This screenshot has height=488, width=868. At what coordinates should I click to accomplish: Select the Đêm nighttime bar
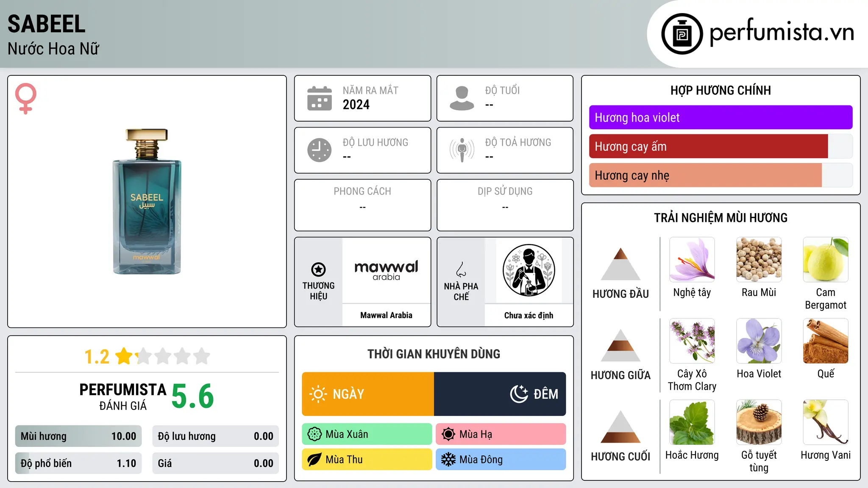point(500,394)
